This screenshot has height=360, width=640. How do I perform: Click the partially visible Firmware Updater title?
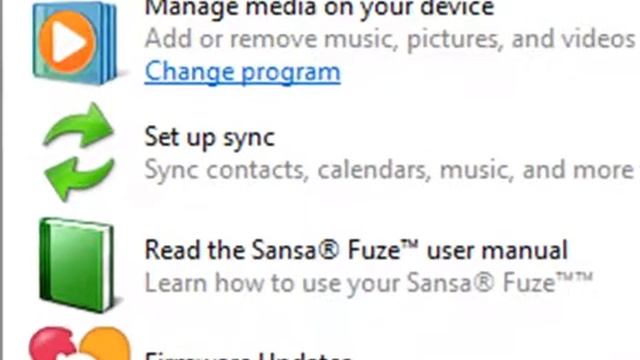pos(248,356)
